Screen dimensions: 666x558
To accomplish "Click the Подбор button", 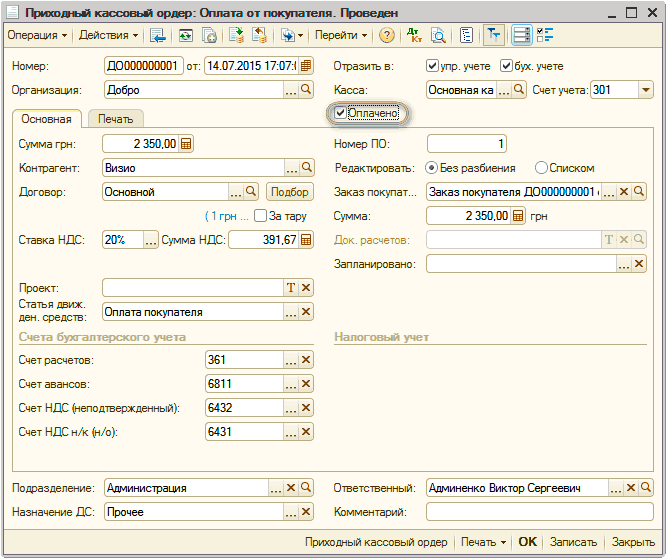I will click(290, 192).
